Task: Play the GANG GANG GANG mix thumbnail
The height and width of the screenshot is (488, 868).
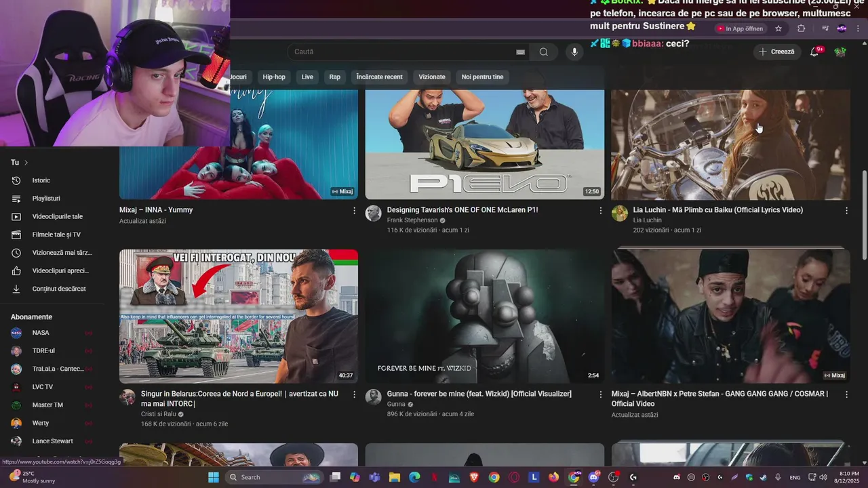Action: click(730, 317)
